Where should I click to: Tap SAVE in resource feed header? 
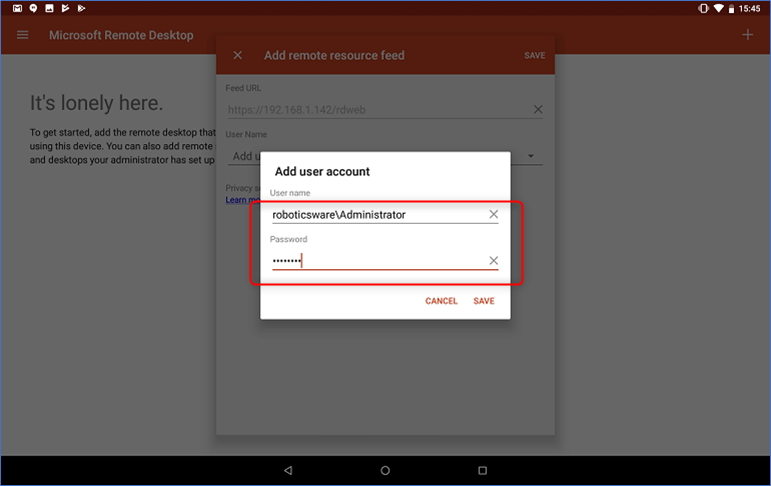point(534,56)
